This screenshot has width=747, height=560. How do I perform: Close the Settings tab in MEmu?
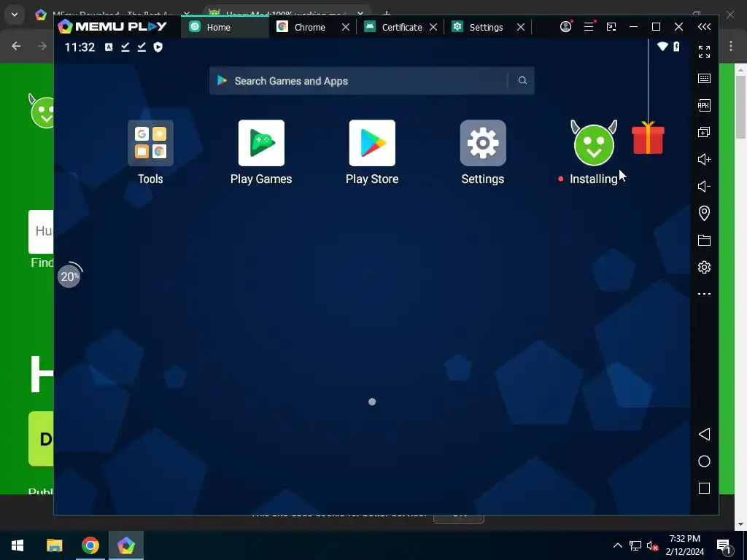click(x=521, y=27)
